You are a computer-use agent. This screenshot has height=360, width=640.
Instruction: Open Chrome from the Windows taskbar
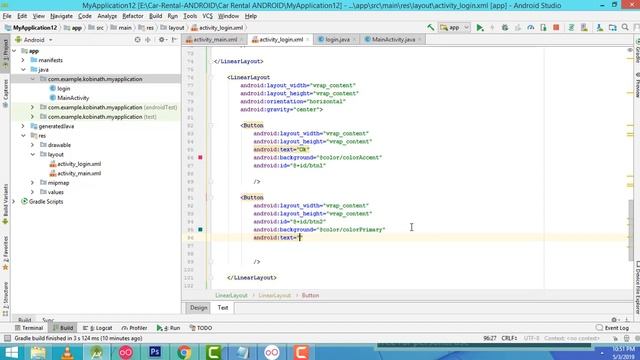coord(184,352)
